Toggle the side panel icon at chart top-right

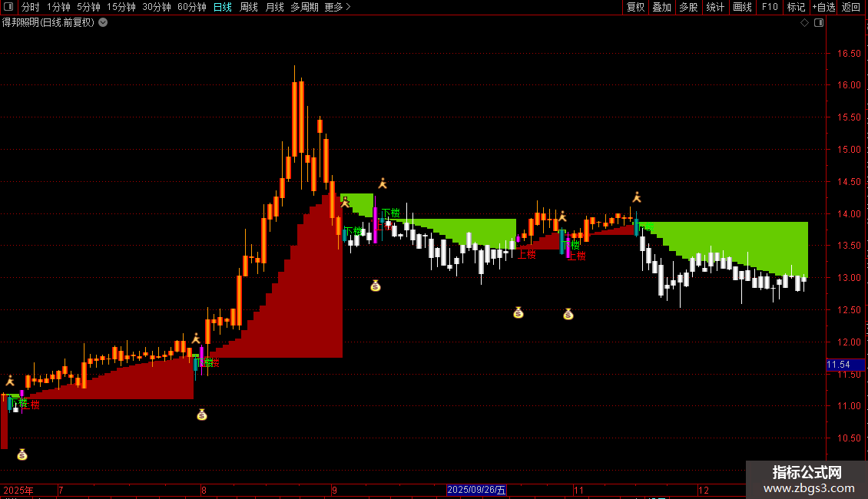(x=819, y=23)
